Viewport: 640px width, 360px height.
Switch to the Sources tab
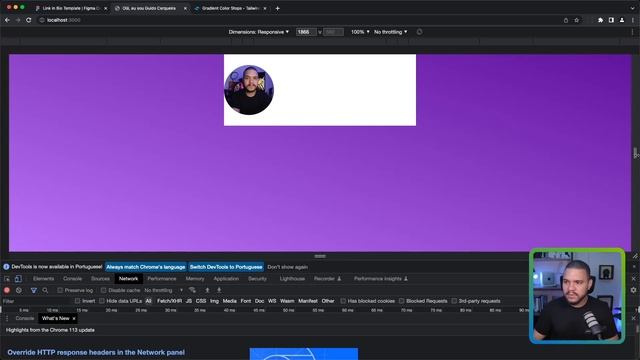point(100,279)
